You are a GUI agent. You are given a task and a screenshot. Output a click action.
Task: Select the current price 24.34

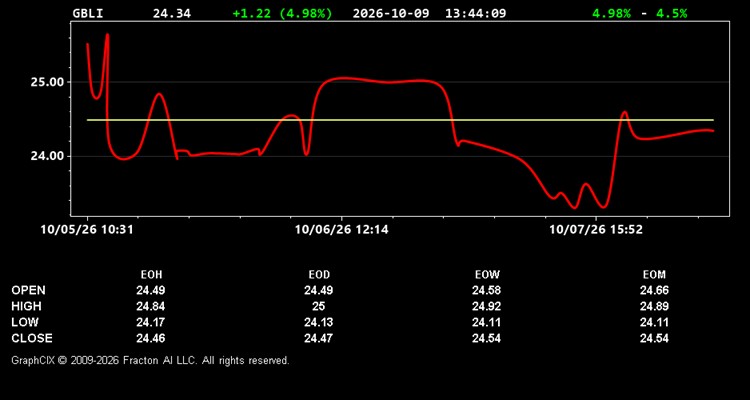pyautogui.click(x=172, y=13)
